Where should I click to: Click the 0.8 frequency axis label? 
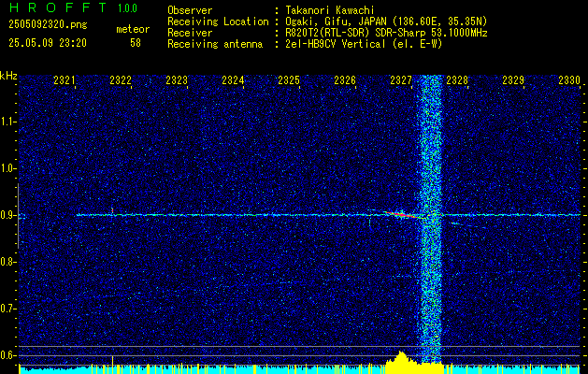tap(7, 262)
